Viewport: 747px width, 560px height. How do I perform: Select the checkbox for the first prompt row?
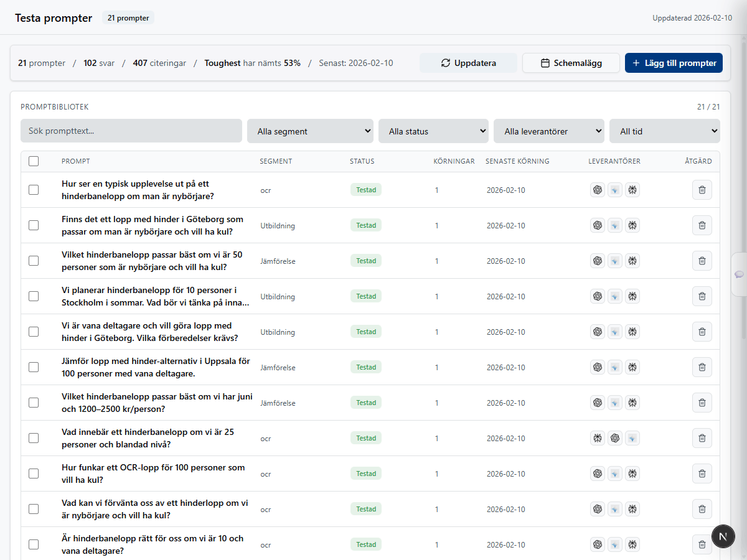[34, 190]
